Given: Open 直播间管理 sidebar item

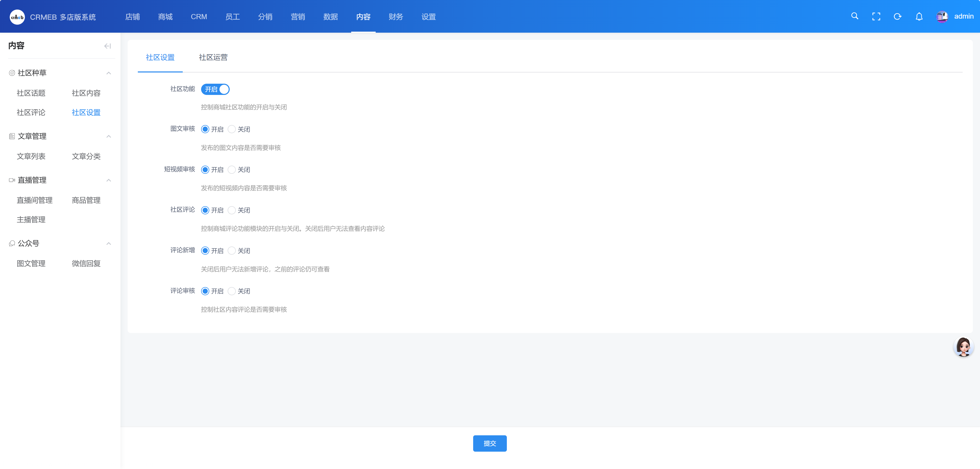Looking at the screenshot, I should pyautogui.click(x=35, y=200).
